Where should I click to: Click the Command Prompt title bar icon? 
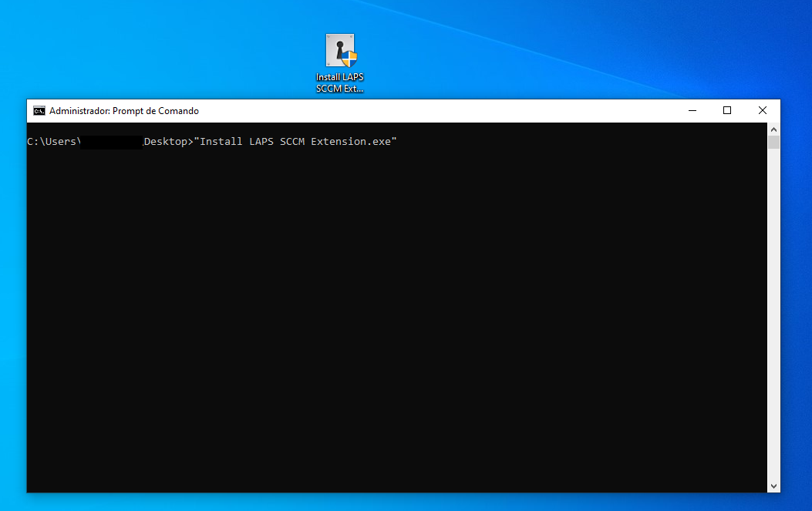39,111
